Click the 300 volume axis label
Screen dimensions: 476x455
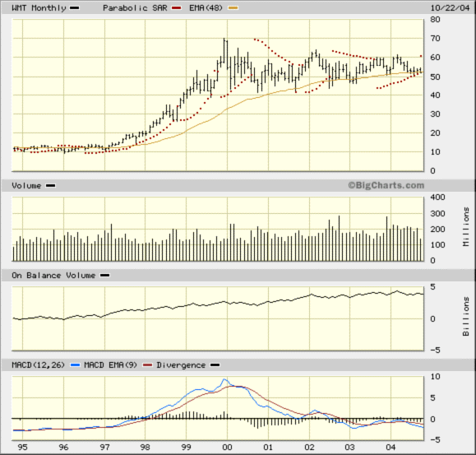tap(437, 214)
